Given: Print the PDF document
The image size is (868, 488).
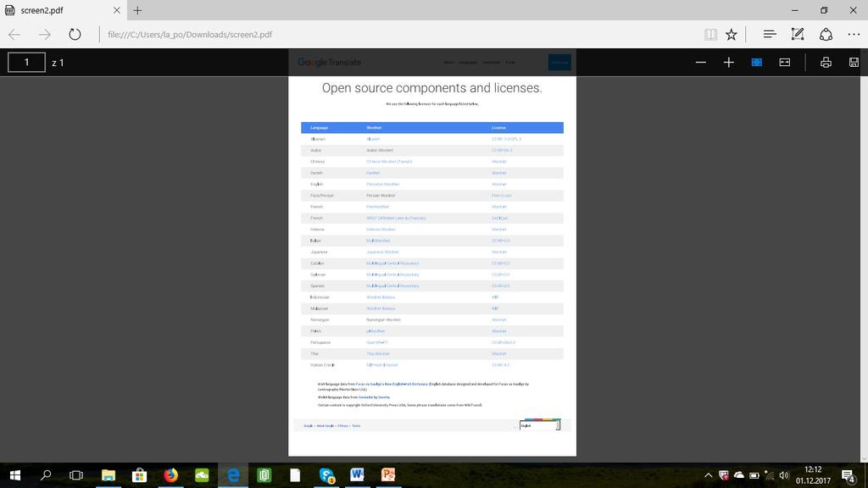Looking at the screenshot, I should tap(826, 63).
